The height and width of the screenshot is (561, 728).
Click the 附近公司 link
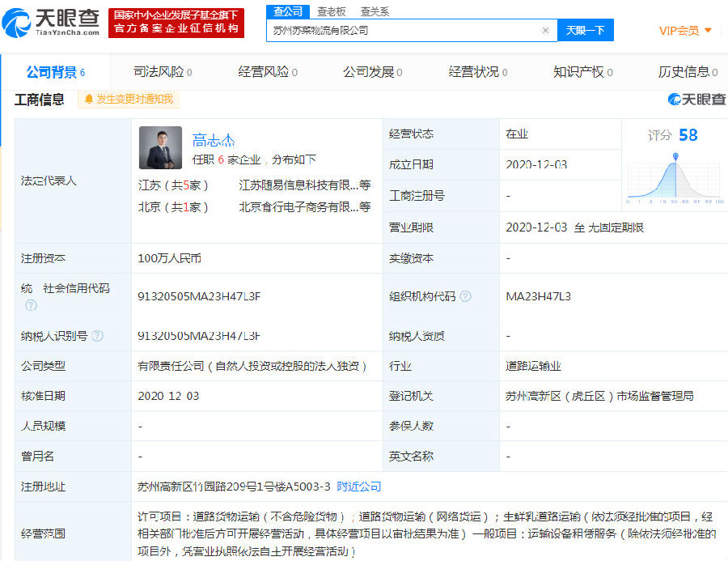[358, 487]
